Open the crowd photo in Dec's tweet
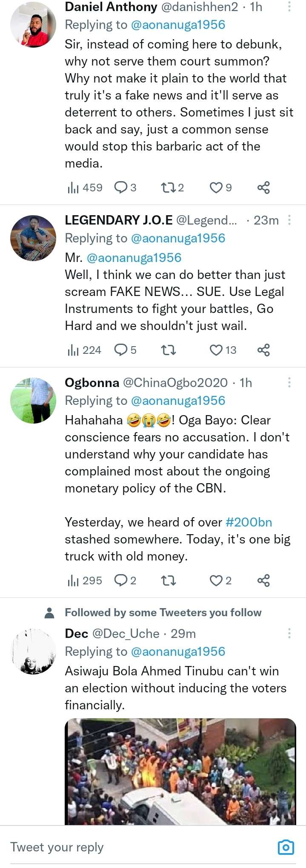 point(180,771)
